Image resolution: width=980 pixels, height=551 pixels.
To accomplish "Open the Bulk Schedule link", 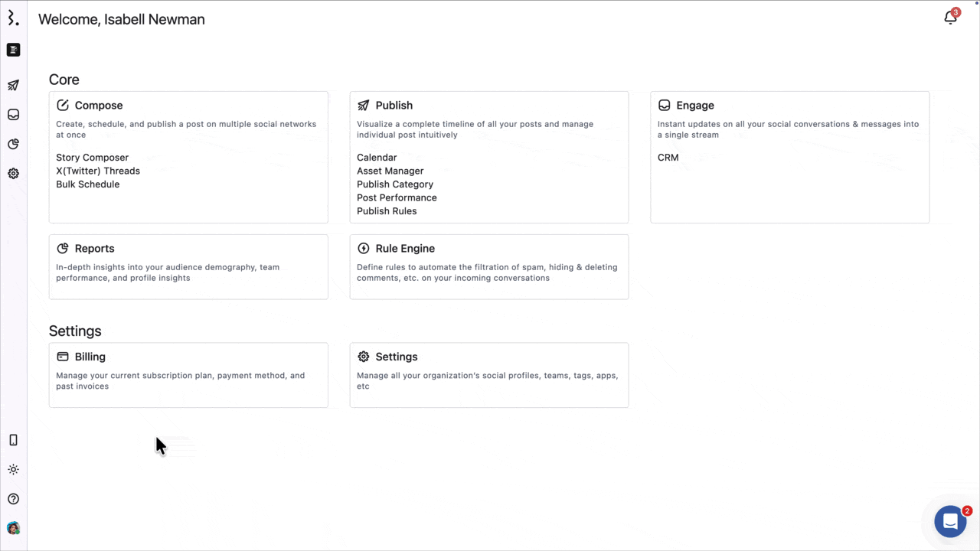I will [87, 184].
